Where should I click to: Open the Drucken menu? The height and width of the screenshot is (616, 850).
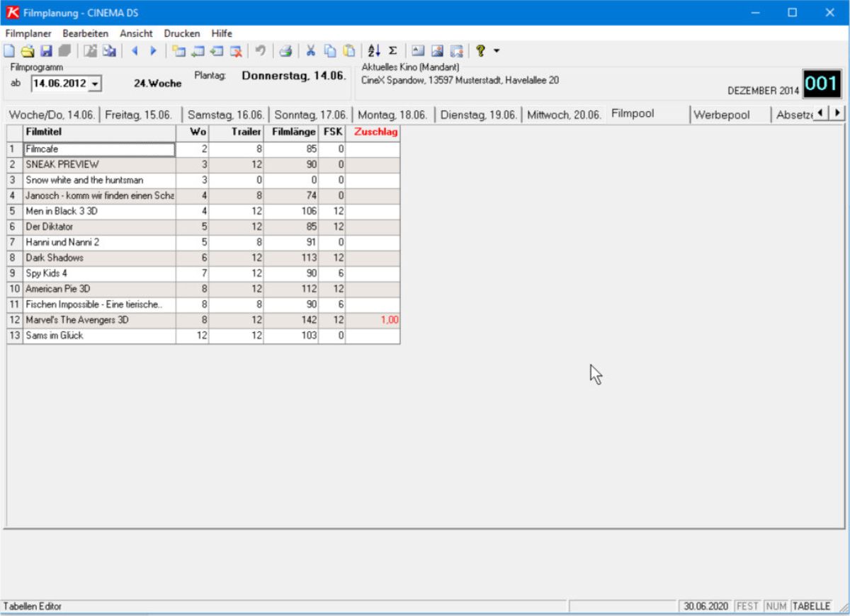pos(181,33)
